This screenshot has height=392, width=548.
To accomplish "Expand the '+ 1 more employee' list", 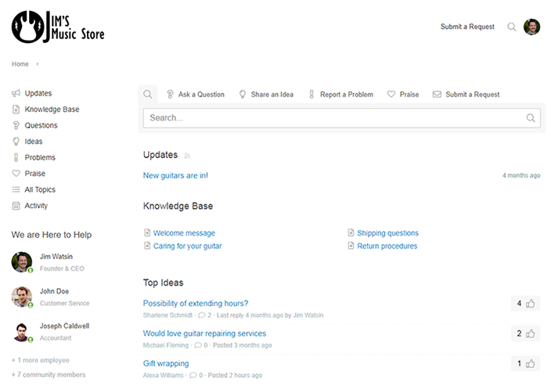I will click(41, 361).
